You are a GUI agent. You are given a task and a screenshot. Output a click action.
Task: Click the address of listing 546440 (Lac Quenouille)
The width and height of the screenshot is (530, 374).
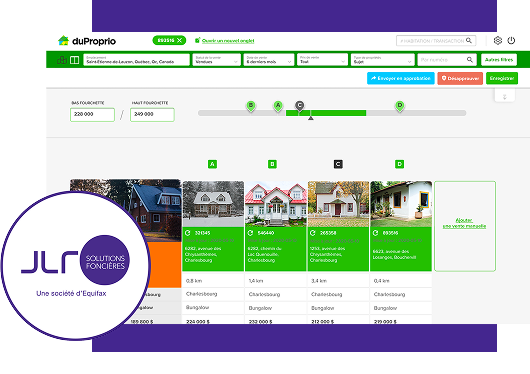tap(264, 254)
